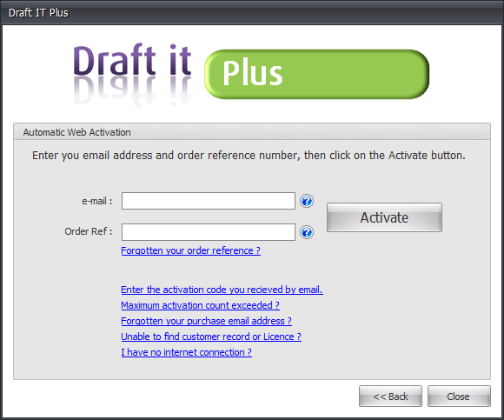Click the Close button
The height and width of the screenshot is (420, 504).
pyautogui.click(x=459, y=397)
